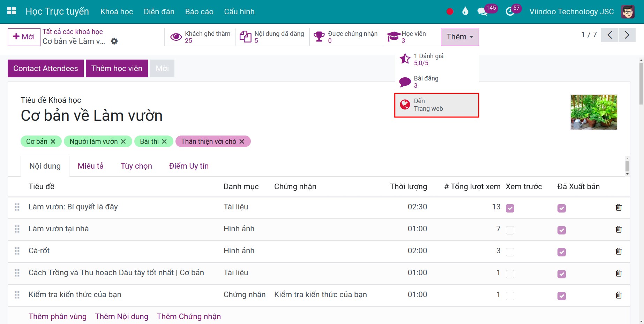This screenshot has height=324, width=644.
Task: Click Đến Trang web globe entry
Action: [437, 105]
